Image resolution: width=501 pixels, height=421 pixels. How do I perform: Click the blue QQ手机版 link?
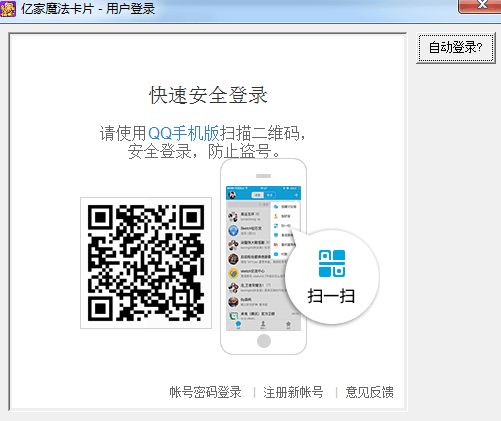(x=183, y=133)
